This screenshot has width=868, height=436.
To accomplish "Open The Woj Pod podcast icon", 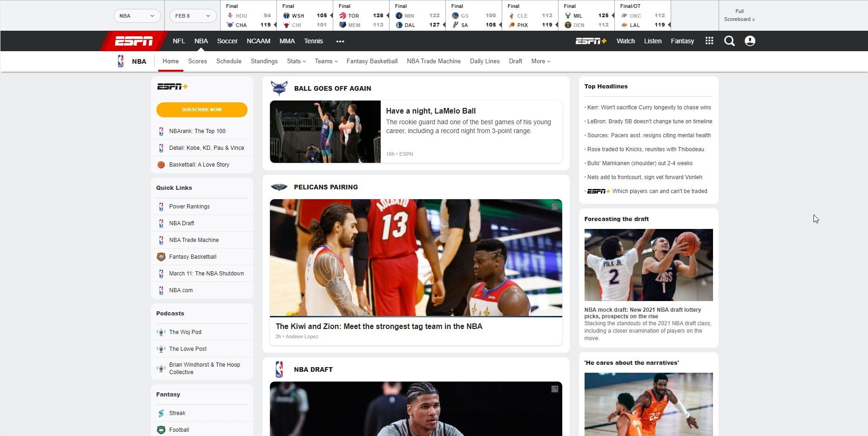I will pyautogui.click(x=161, y=332).
